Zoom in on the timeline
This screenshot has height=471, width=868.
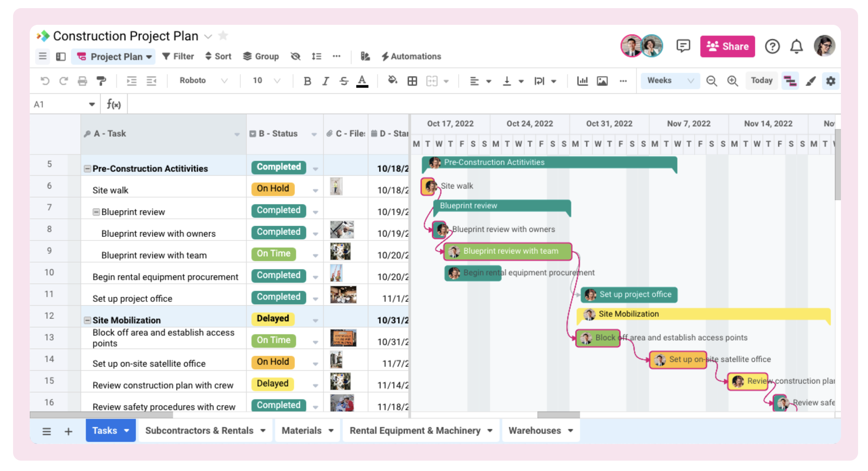[x=732, y=81]
